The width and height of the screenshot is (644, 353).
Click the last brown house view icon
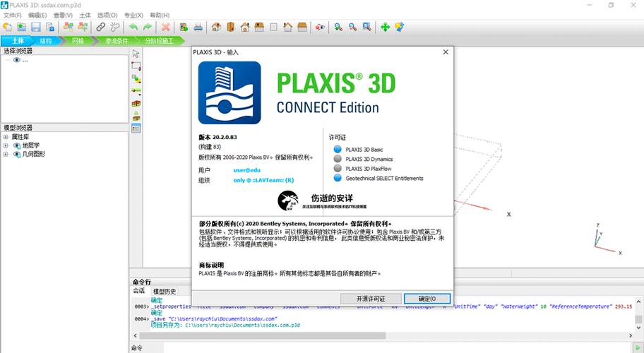[x=302, y=27]
